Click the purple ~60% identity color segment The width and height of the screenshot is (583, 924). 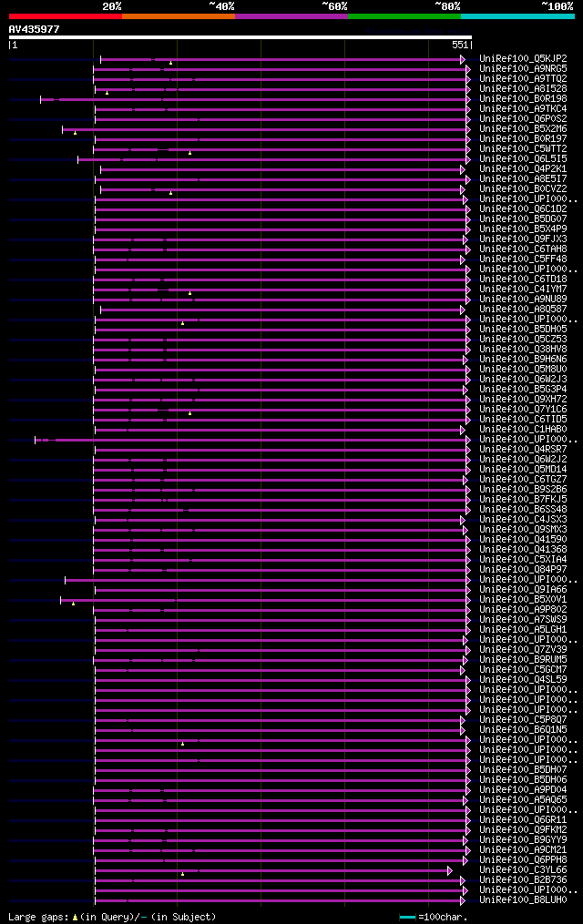coord(291,16)
